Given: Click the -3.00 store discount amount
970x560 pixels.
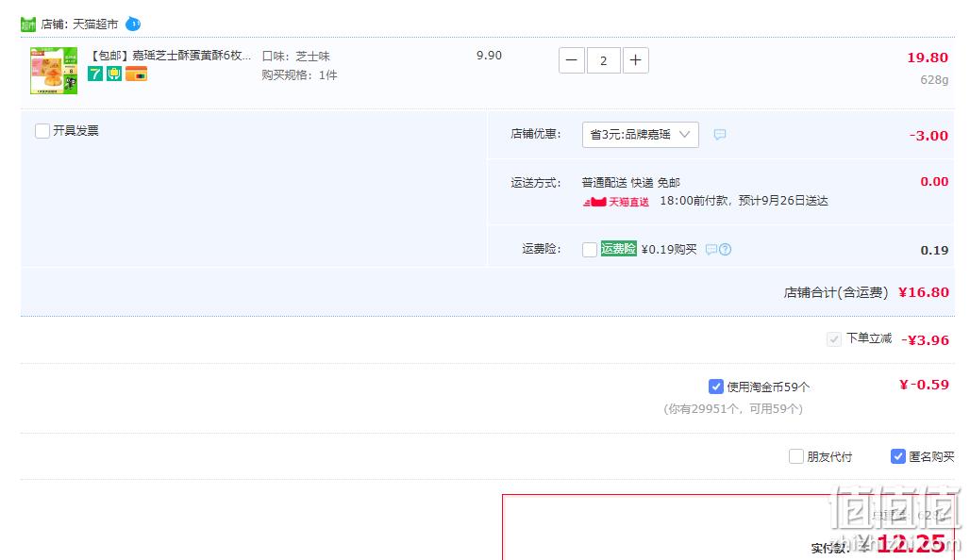Looking at the screenshot, I should [x=928, y=136].
